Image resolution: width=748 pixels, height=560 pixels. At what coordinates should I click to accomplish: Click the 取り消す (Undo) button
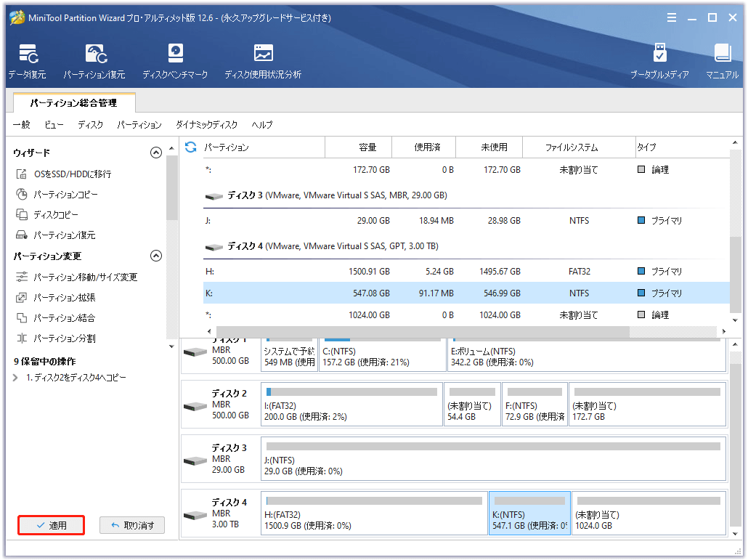pyautogui.click(x=131, y=524)
